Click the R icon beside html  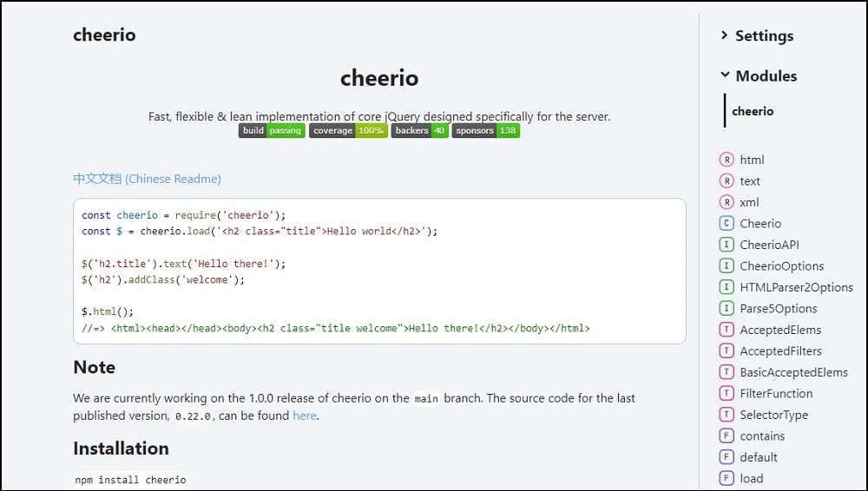[x=726, y=160]
